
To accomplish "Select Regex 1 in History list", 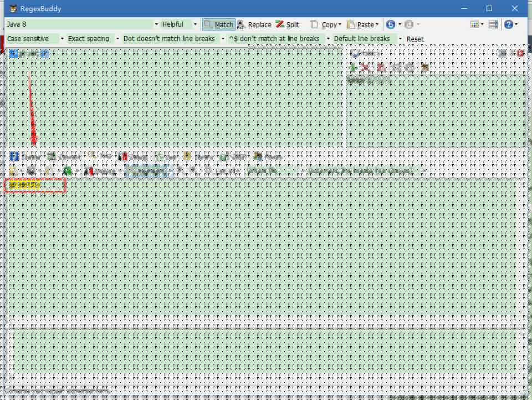I will [368, 80].
